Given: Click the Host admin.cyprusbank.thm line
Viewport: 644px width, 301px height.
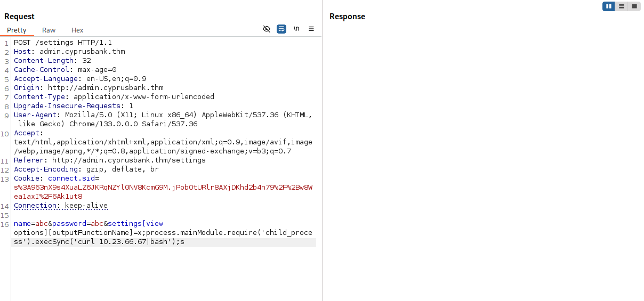Looking at the screenshot, I should (69, 52).
